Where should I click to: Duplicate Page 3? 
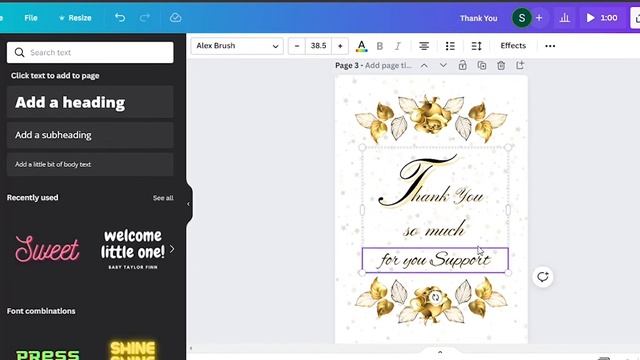[x=482, y=65]
